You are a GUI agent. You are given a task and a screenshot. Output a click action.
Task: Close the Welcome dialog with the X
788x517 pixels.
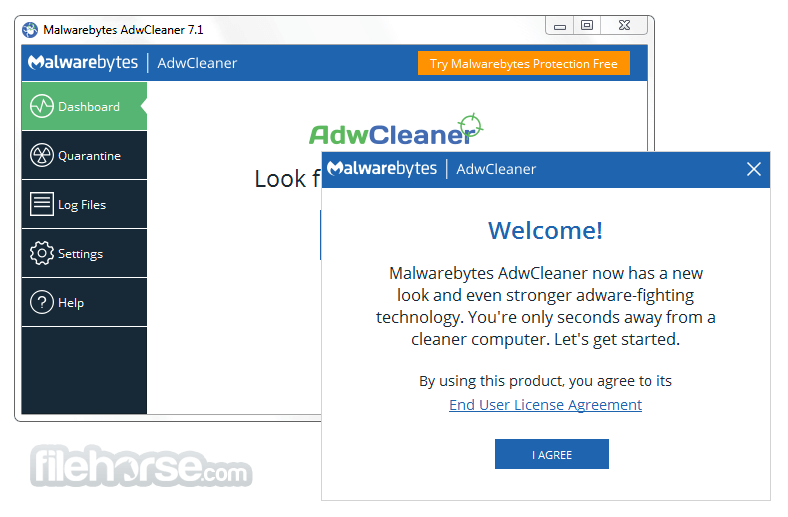pyautogui.click(x=754, y=169)
